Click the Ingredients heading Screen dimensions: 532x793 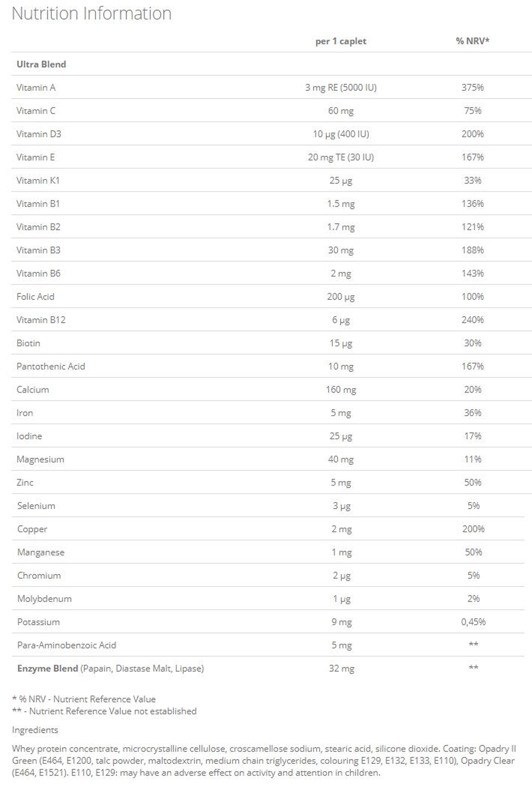35,730
